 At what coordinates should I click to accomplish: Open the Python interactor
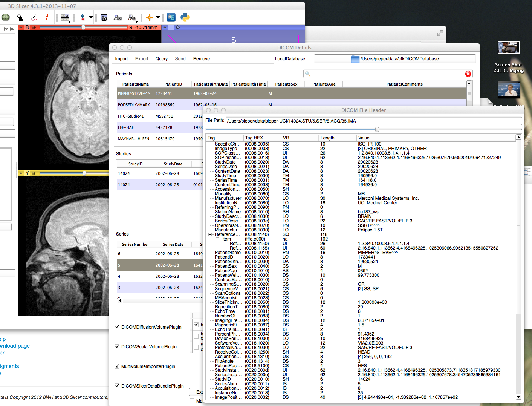click(x=185, y=17)
